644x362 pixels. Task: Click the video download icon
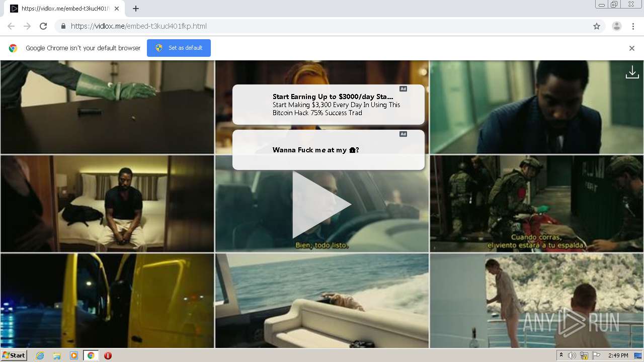(x=632, y=73)
